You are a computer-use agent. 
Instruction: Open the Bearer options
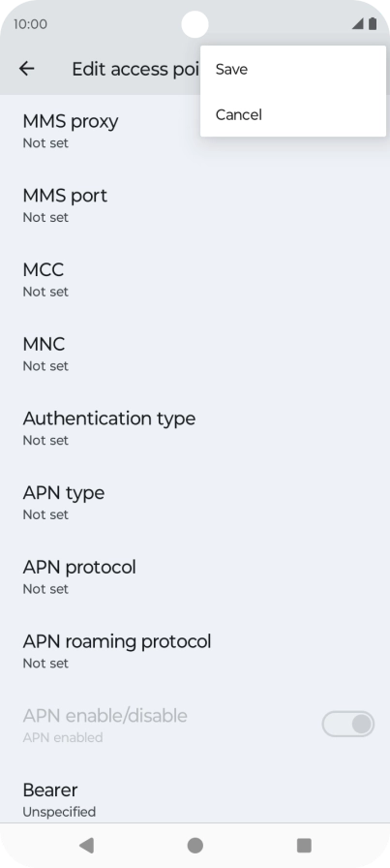tap(195, 800)
